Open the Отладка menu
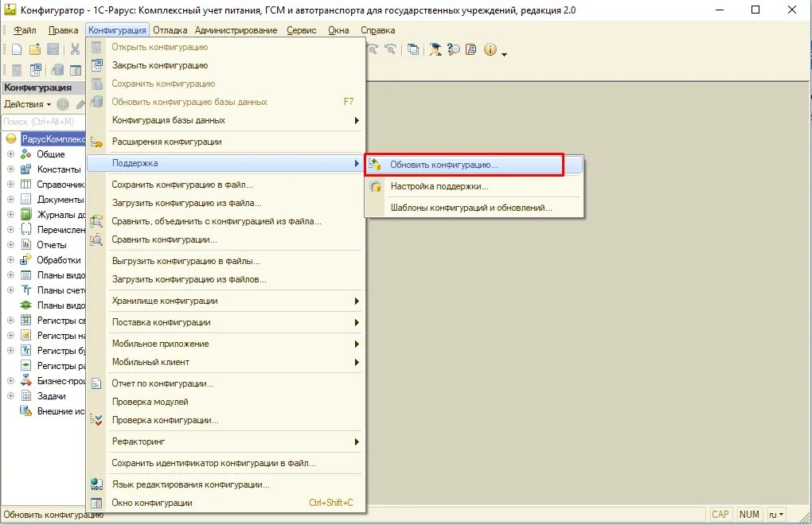Image resolution: width=812 pixels, height=525 pixels. [x=170, y=30]
